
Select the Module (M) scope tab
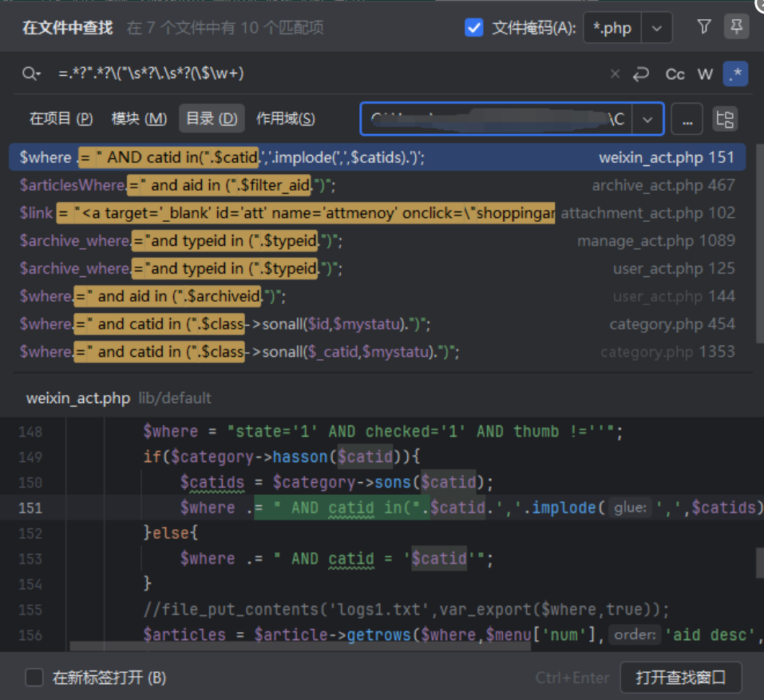(x=139, y=118)
